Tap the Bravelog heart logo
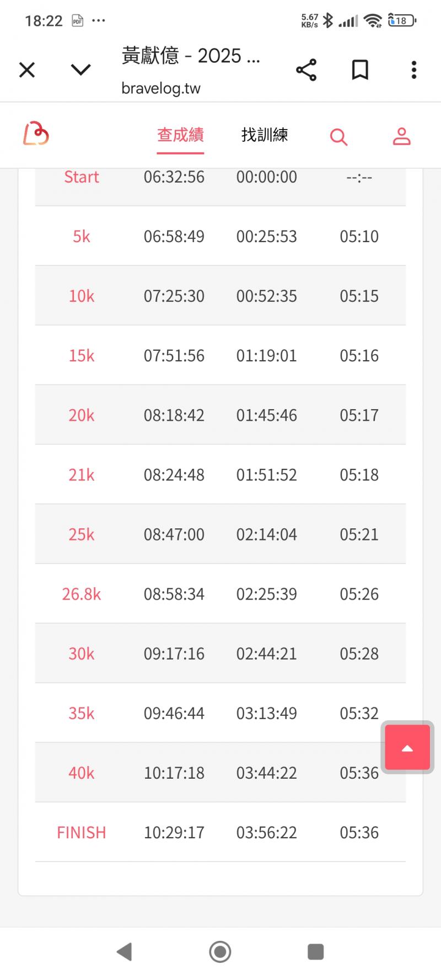441x980 pixels. 36,134
